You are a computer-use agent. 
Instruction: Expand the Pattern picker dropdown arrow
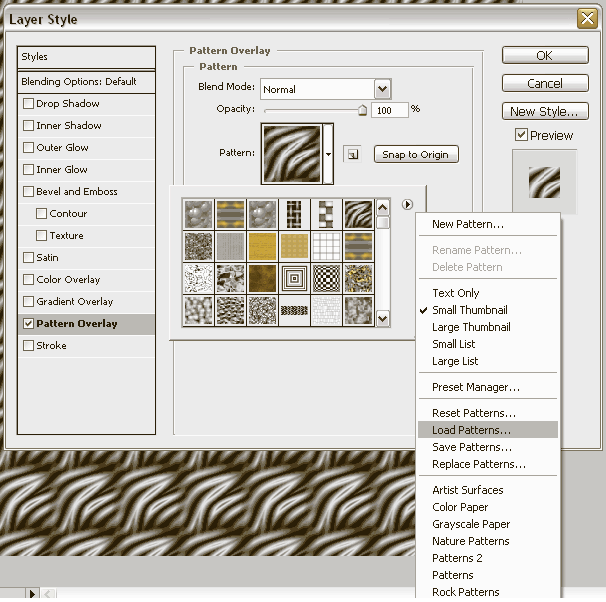(329, 154)
